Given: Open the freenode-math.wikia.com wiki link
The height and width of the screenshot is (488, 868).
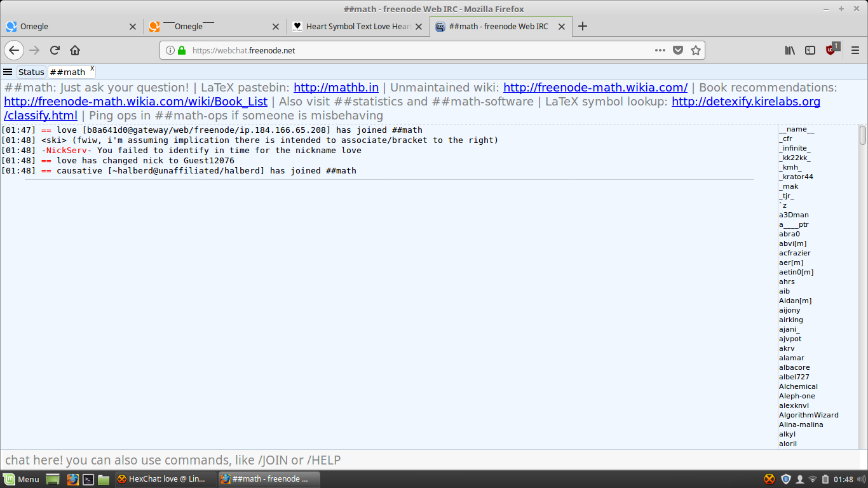Looking at the screenshot, I should pos(595,88).
